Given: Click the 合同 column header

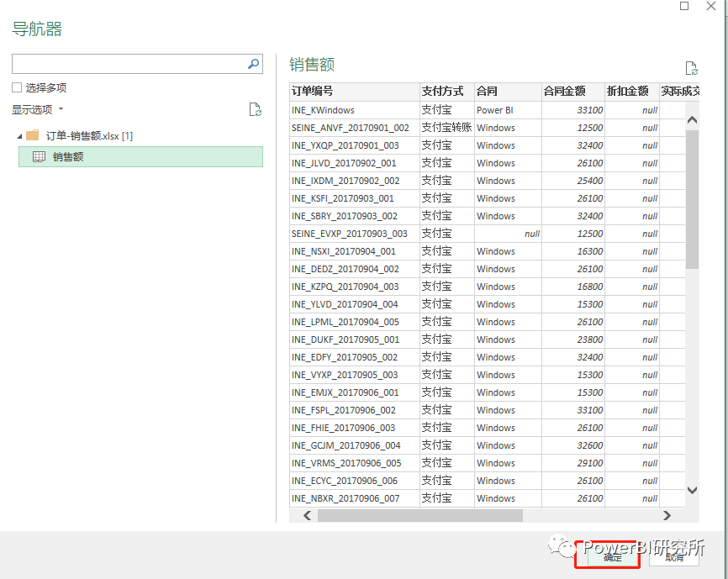Looking at the screenshot, I should (508, 92).
